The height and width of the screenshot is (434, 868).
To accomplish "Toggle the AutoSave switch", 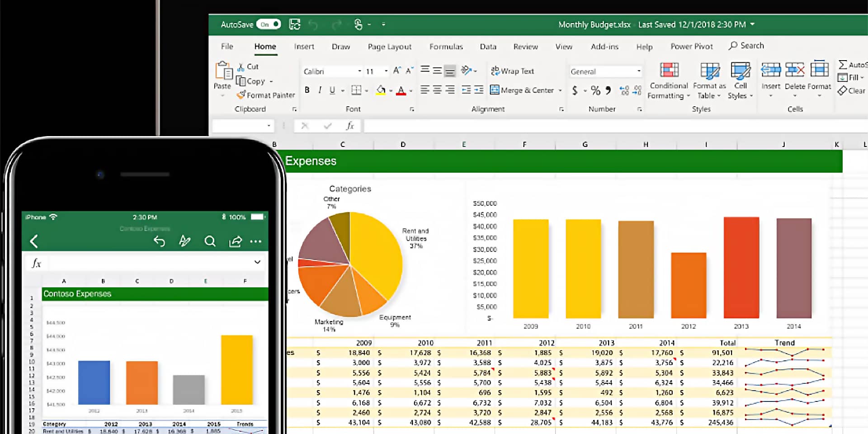I will [x=269, y=24].
